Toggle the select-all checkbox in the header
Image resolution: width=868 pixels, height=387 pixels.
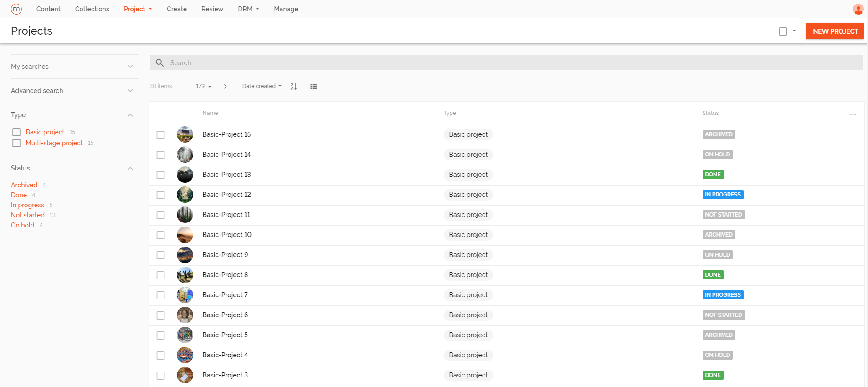coord(783,31)
